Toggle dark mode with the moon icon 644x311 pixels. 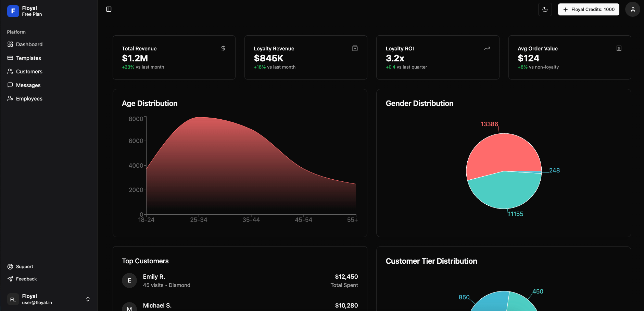point(545,9)
